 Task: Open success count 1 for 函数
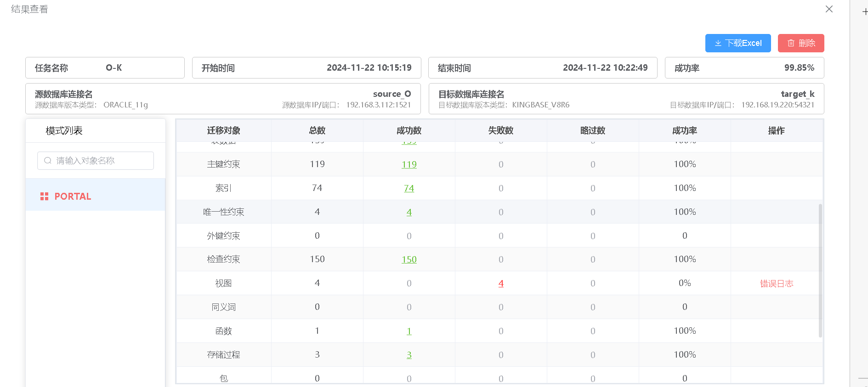409,331
